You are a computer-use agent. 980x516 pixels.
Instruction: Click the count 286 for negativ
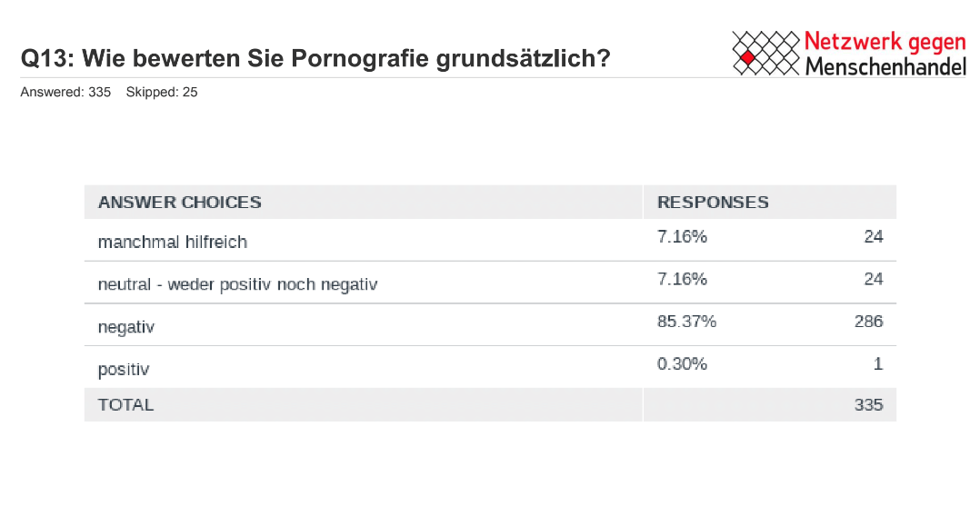point(868,321)
